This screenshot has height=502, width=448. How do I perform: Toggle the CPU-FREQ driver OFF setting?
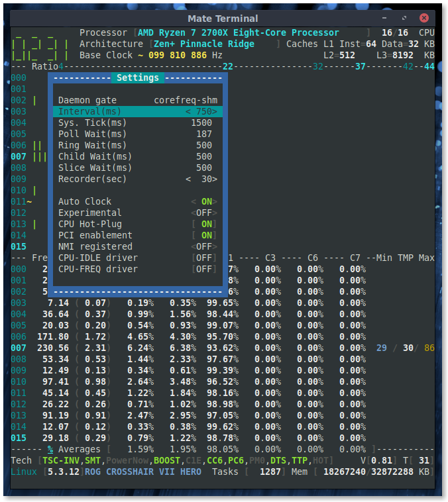(138, 269)
